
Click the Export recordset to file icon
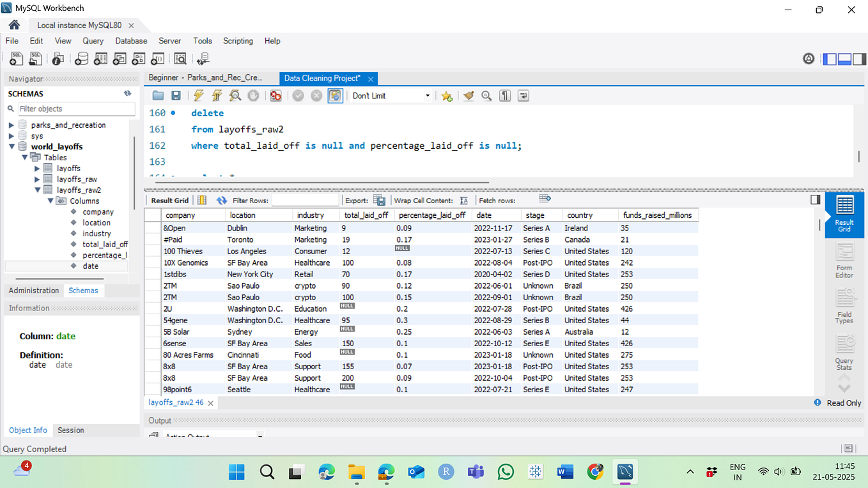[379, 200]
